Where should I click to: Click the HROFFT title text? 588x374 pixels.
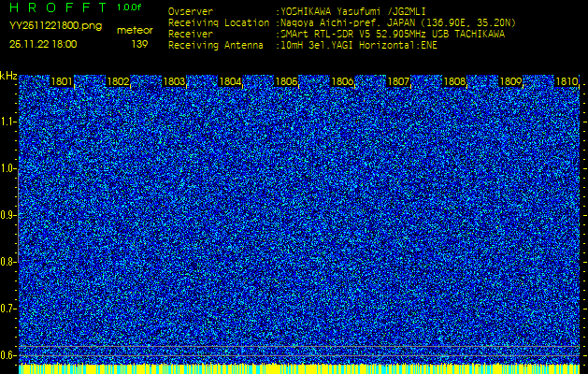pyautogui.click(x=58, y=7)
